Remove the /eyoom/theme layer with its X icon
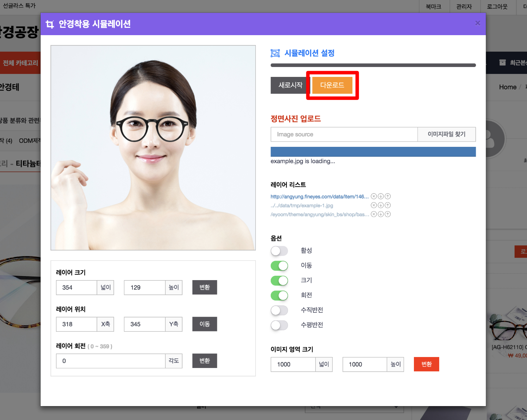Screen dimensions: 527x420 (x=374, y=214)
